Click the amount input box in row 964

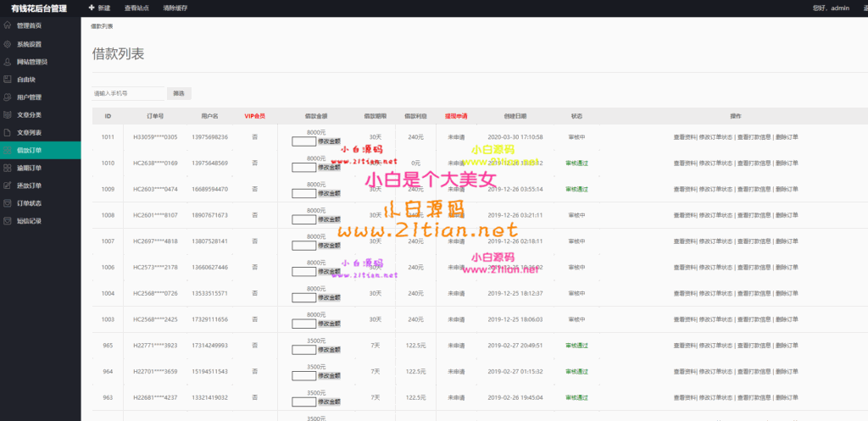(x=304, y=375)
